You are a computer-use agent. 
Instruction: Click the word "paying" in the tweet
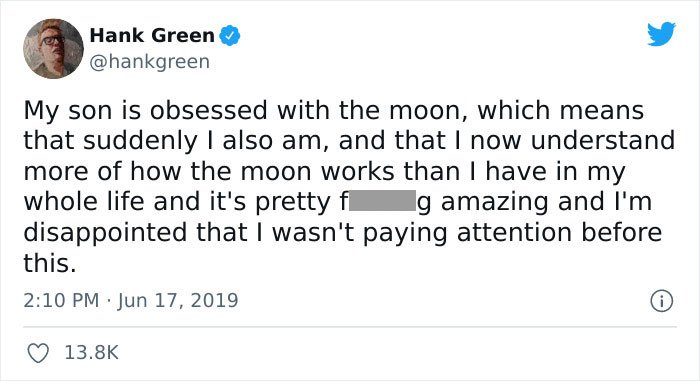point(405,234)
